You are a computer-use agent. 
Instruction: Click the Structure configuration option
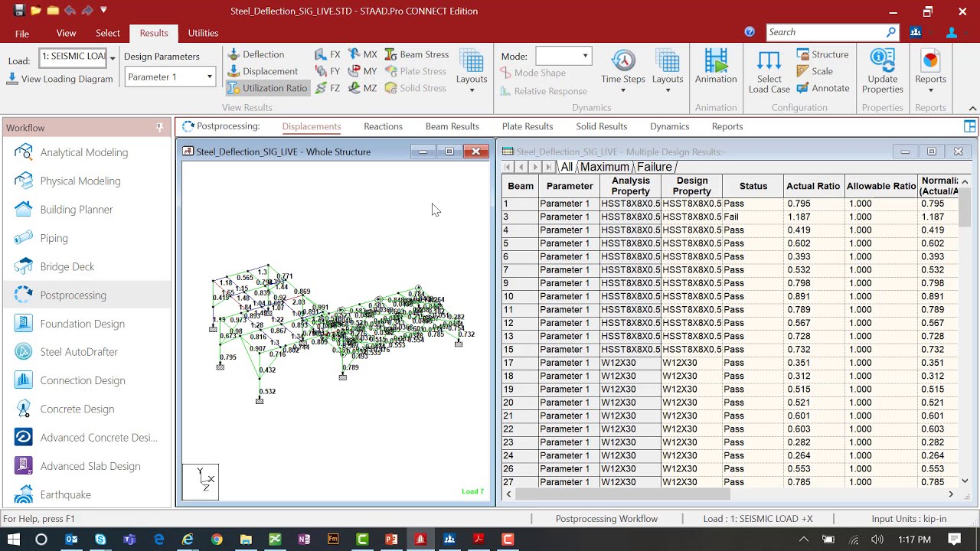[x=823, y=54]
